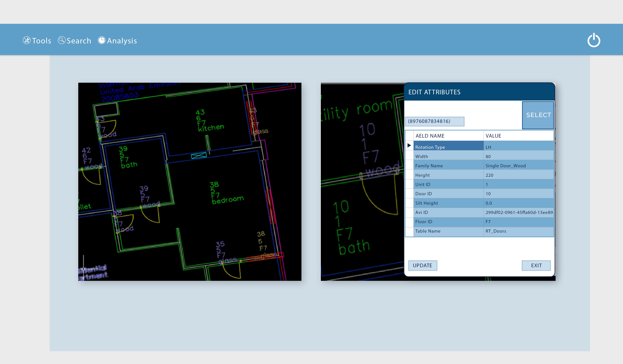This screenshot has width=623, height=364.
Task: Click the VALUE column header
Action: (493, 136)
